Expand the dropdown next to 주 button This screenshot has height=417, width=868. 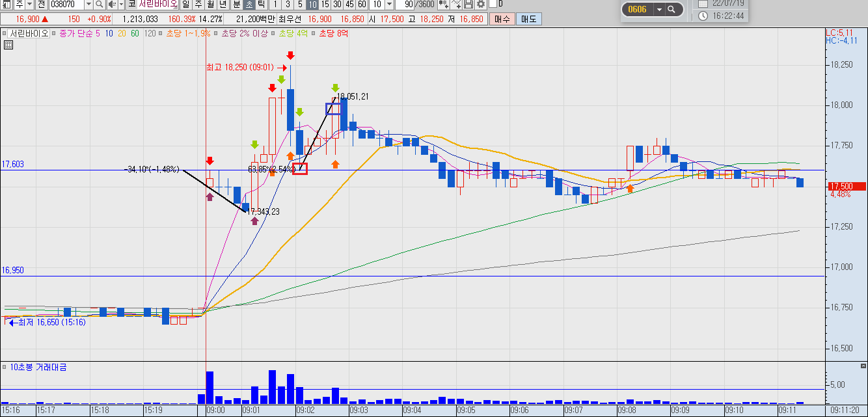click(29, 5)
